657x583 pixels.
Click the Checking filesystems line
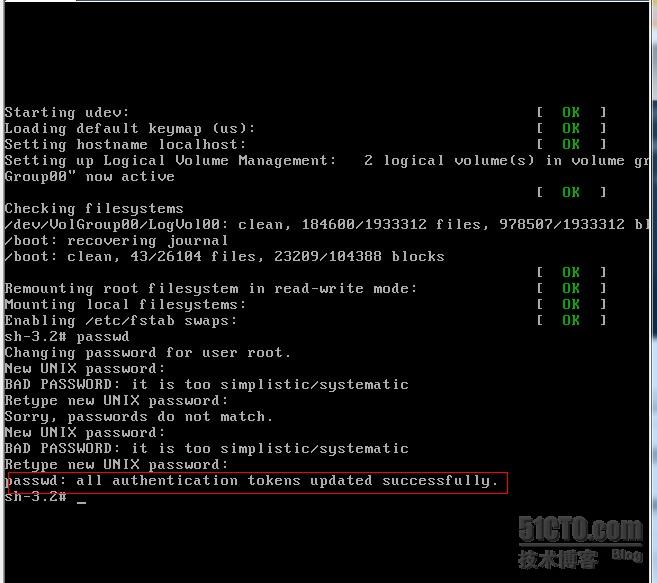point(94,209)
